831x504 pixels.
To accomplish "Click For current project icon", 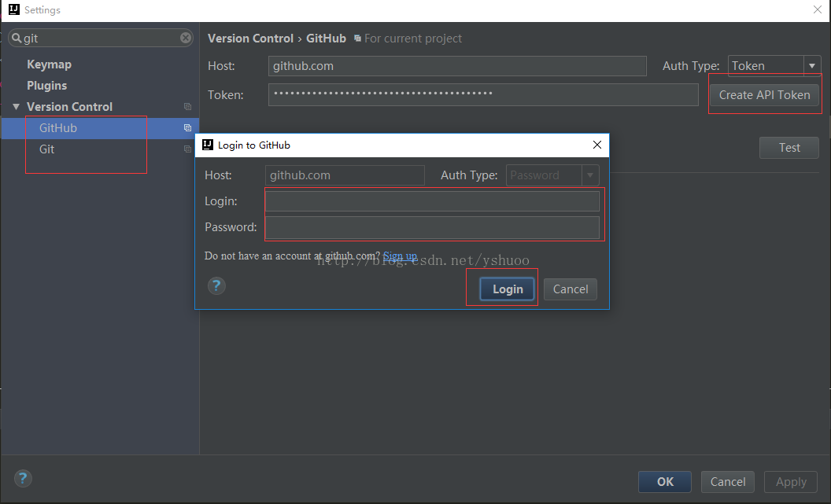I will pos(358,38).
